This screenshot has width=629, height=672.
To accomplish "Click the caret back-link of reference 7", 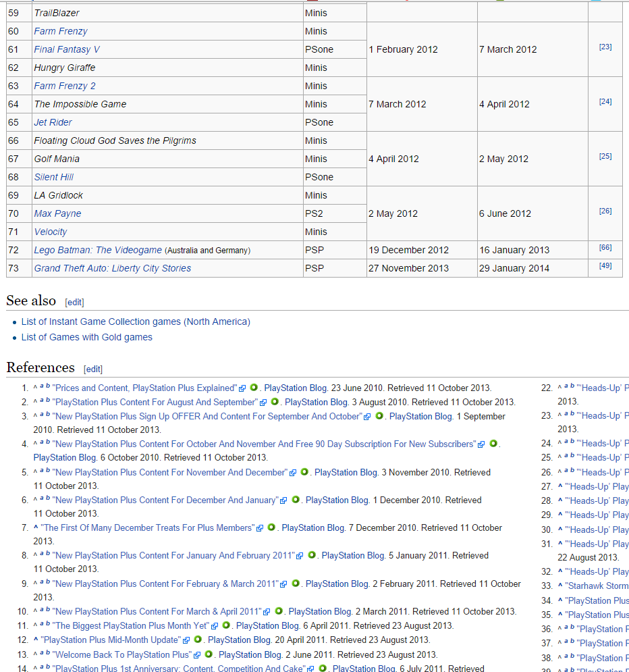I will tap(36, 527).
